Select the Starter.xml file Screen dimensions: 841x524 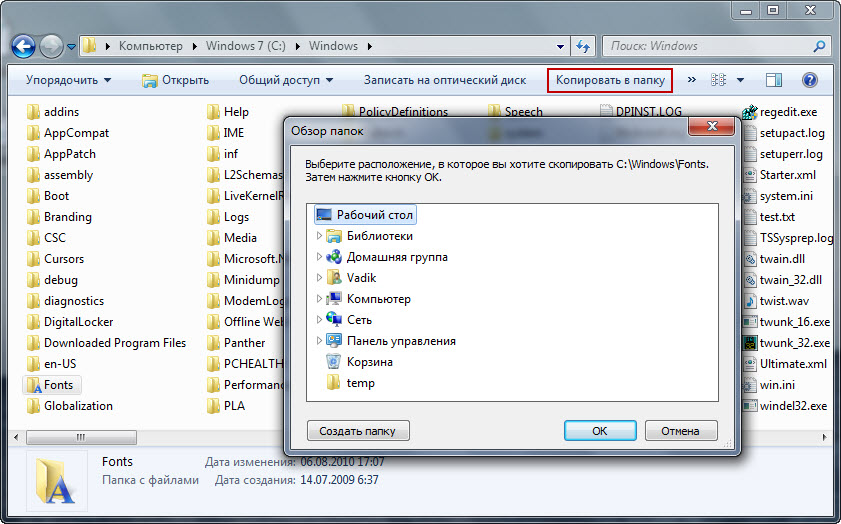pos(780,175)
